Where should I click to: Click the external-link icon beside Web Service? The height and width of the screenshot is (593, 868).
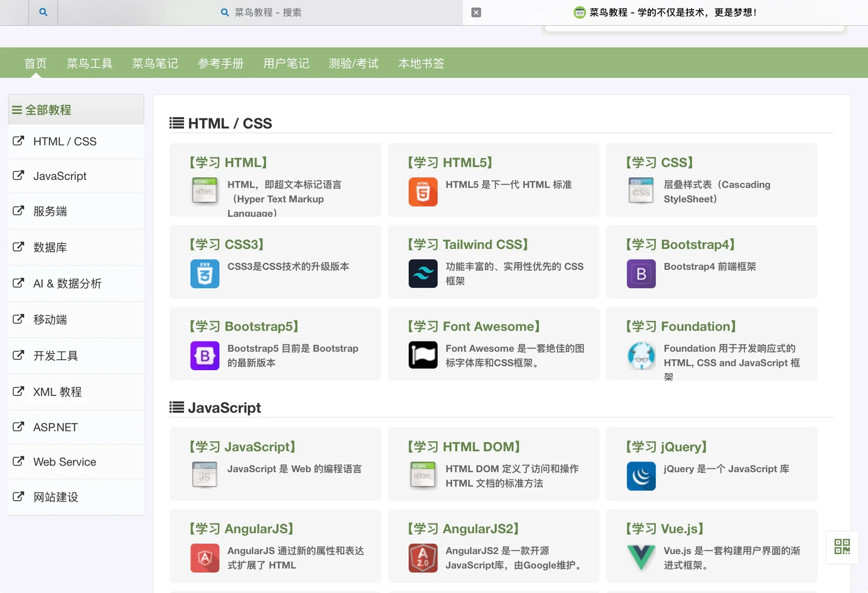tap(18, 461)
